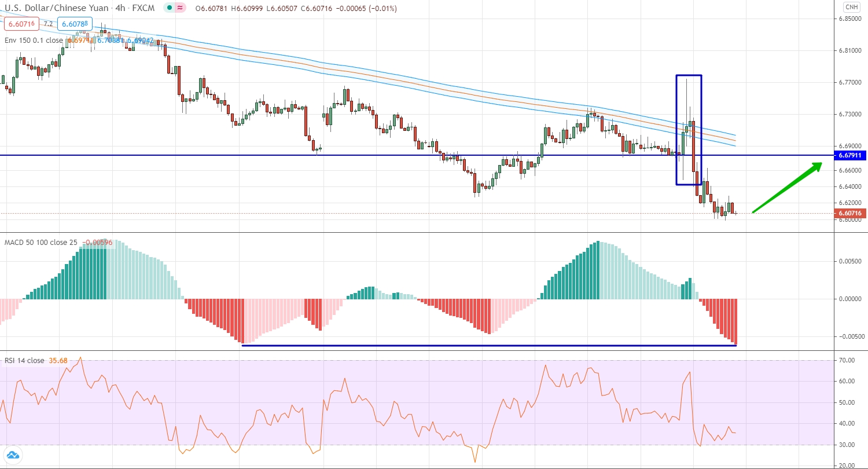This screenshot has height=469, width=868.
Task: Click the 6.64000 price axis label
Action: 850,186
